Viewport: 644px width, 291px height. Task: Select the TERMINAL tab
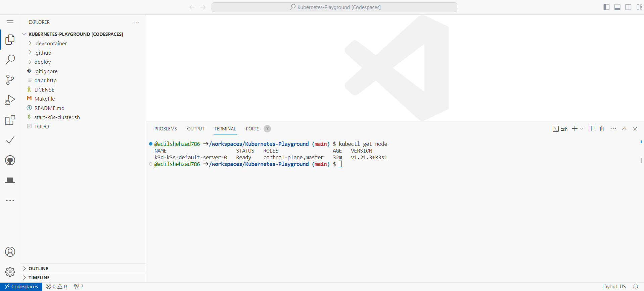pos(225,129)
